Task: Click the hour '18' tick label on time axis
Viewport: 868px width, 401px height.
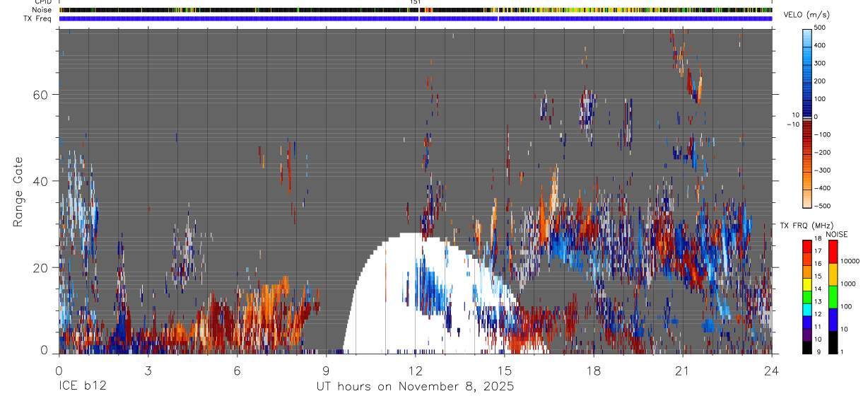Action: coord(593,371)
